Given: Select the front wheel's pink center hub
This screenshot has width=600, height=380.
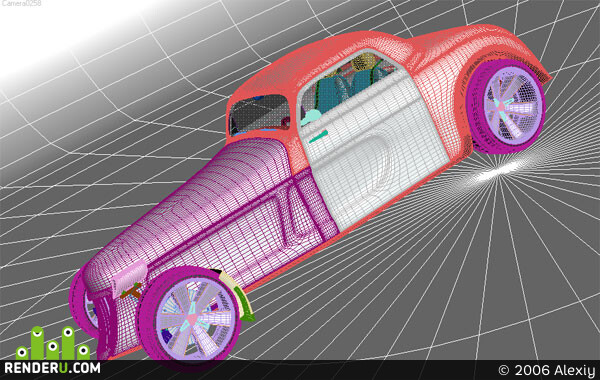Looking at the screenshot, I should click(x=192, y=320).
